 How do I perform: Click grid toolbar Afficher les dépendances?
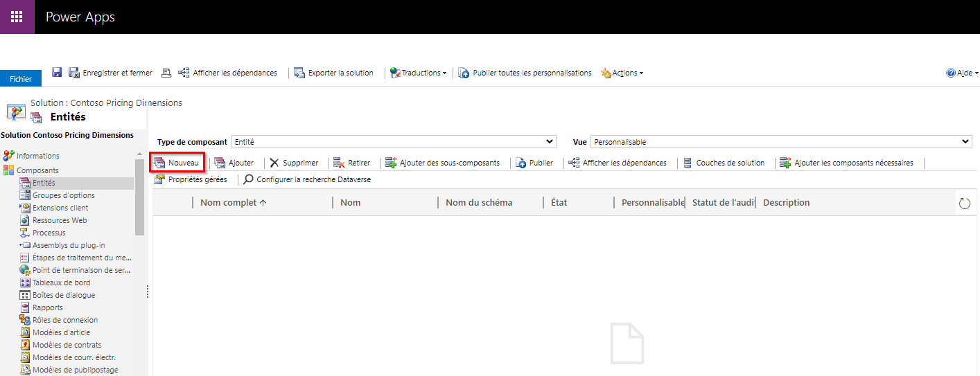coord(617,163)
